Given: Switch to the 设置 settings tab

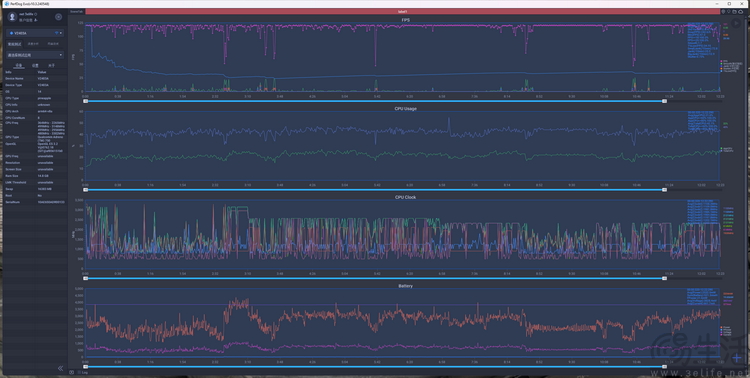Looking at the screenshot, I should pyautogui.click(x=35, y=65).
